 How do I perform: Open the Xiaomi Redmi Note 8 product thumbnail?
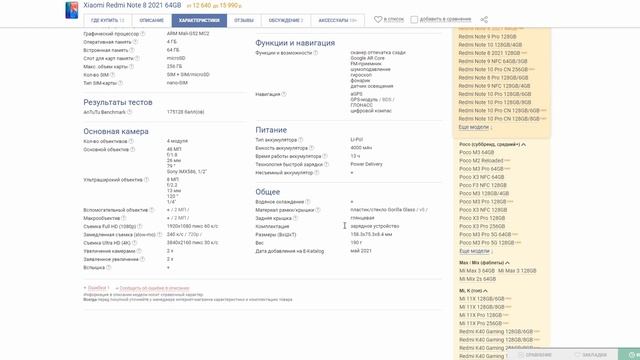[x=72, y=10]
